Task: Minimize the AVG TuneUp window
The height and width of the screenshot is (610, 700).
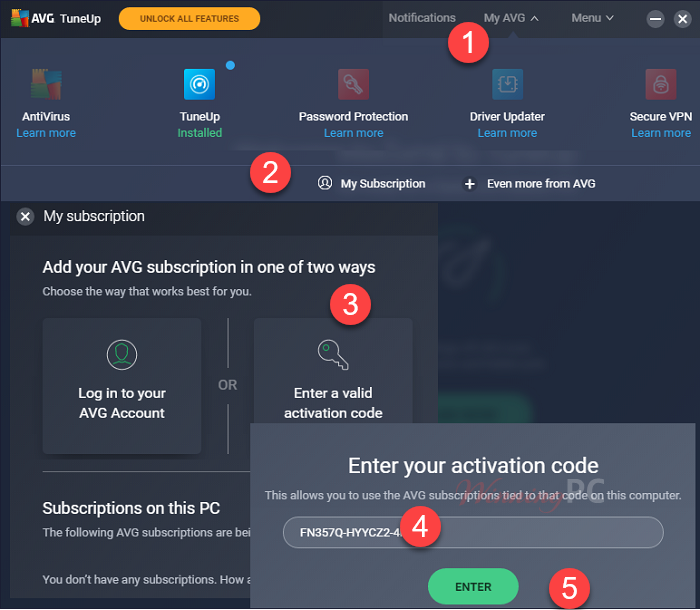Action: [x=655, y=19]
